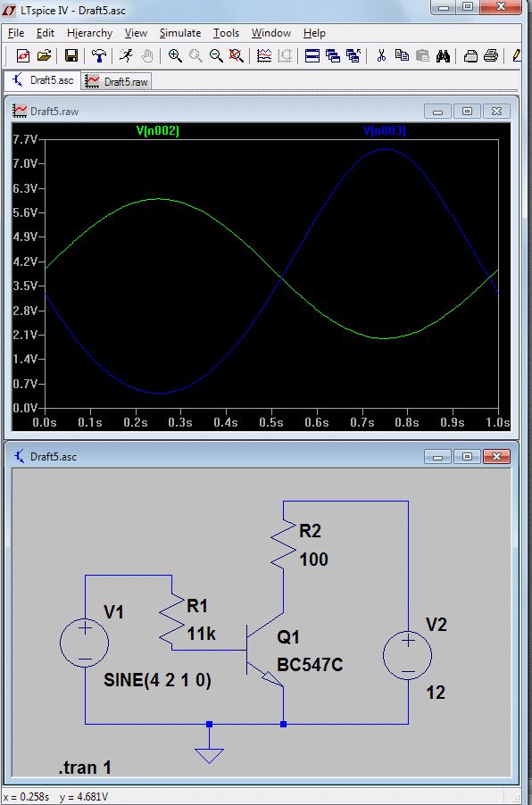The height and width of the screenshot is (805, 532).
Task: Click the Cascade Windows icon
Action: [333, 55]
